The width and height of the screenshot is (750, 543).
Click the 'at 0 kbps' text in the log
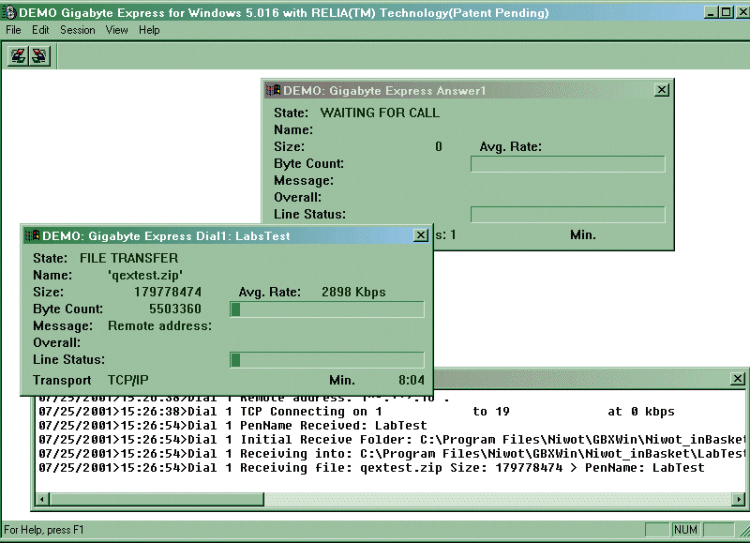[x=641, y=412]
